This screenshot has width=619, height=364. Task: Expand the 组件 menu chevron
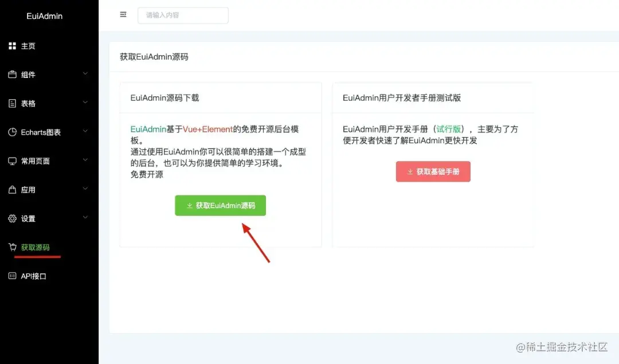[x=85, y=73]
